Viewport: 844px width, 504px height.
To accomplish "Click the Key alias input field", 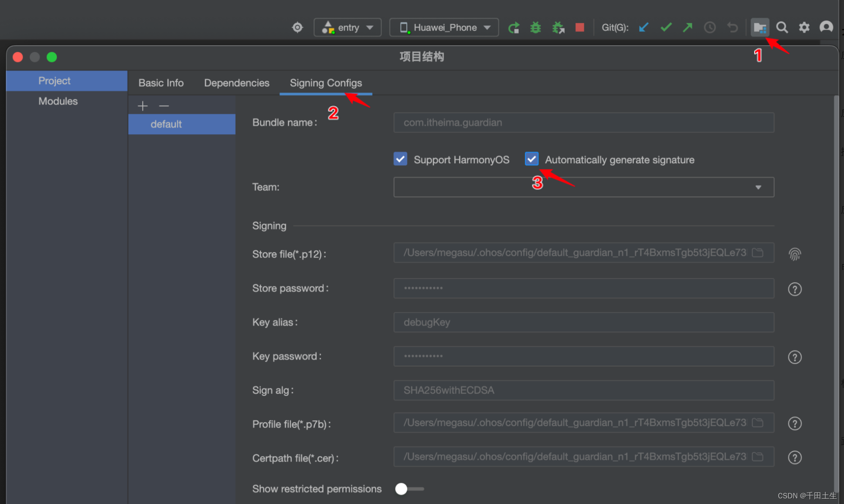I will click(583, 322).
